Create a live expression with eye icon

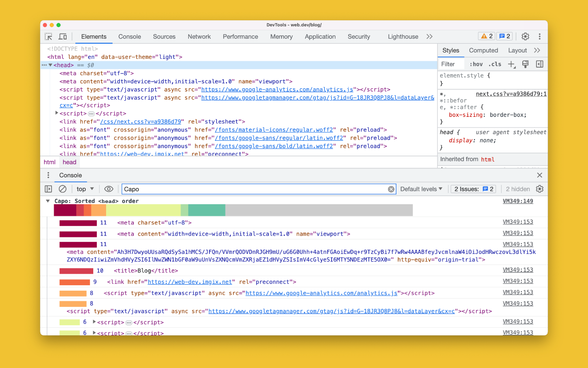coord(108,189)
